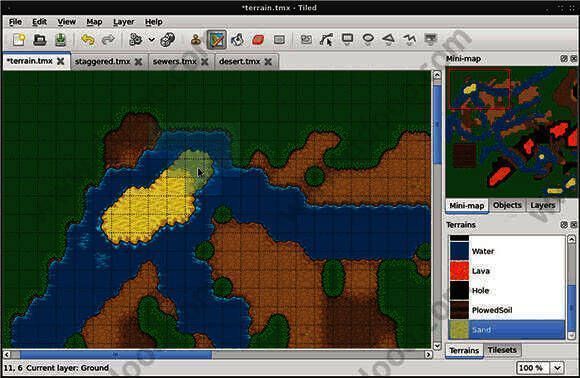Switch to the Terrains tab
The image size is (580, 378).
pyautogui.click(x=464, y=350)
